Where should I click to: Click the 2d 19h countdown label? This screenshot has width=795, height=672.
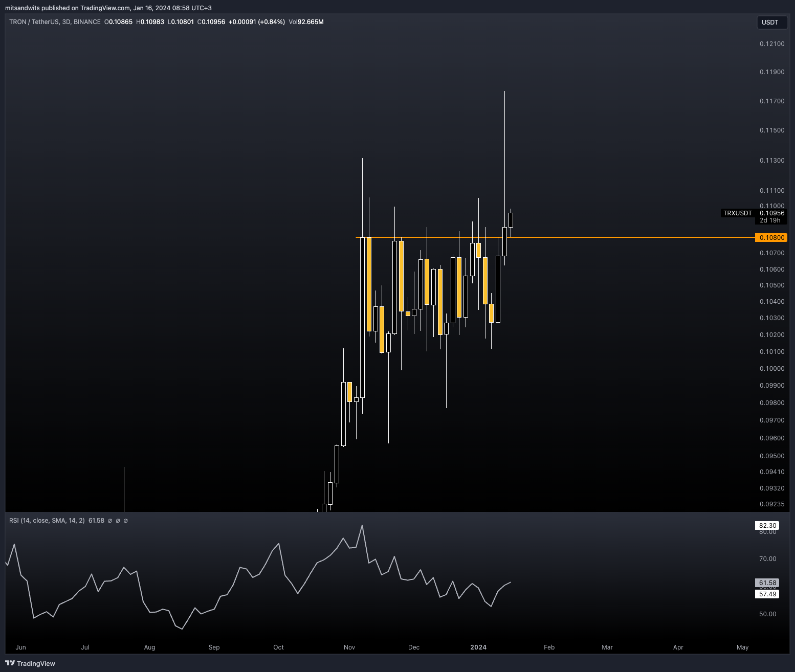[x=770, y=220]
